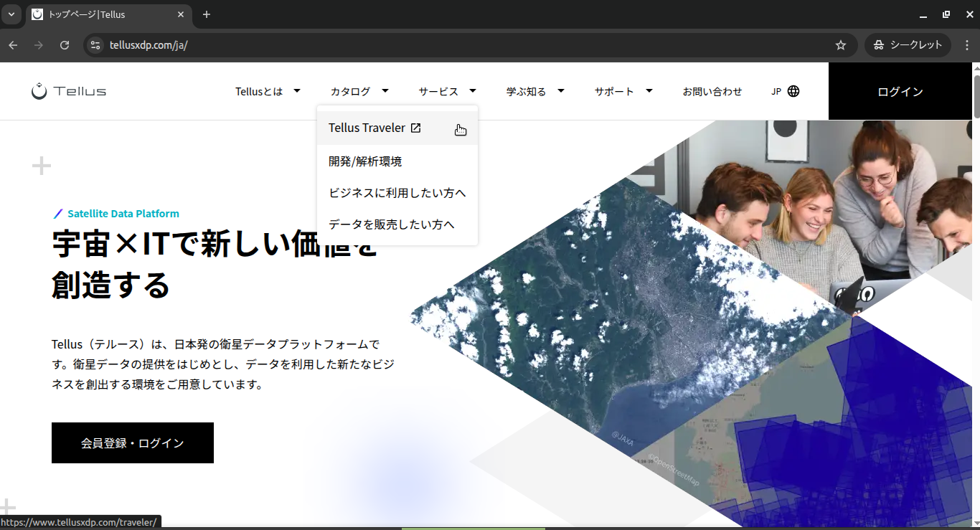Screen dimensions: 980x530
Task: Open the お問い合わせ link
Action: (x=712, y=91)
